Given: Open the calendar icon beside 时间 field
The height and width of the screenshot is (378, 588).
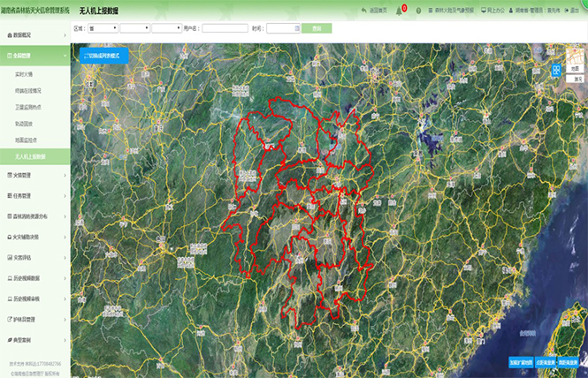Looking at the screenshot, I should coord(295,28).
